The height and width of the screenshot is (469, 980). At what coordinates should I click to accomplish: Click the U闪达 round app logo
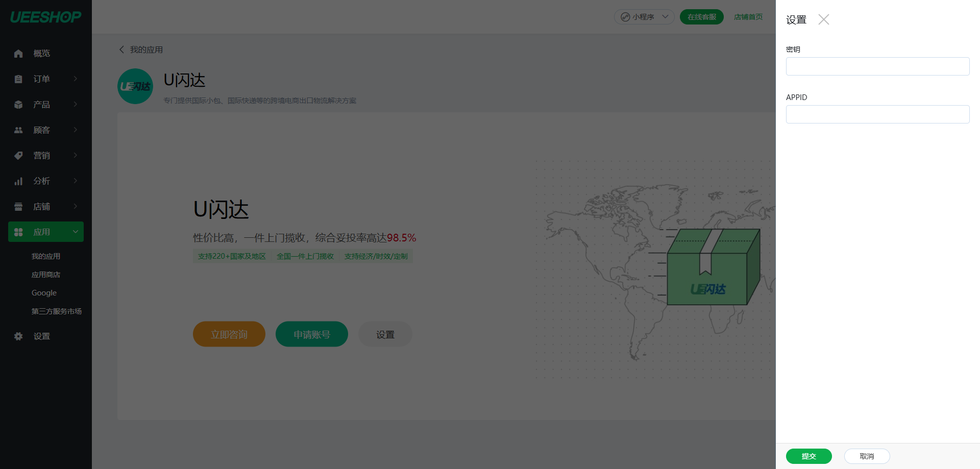coord(135,86)
